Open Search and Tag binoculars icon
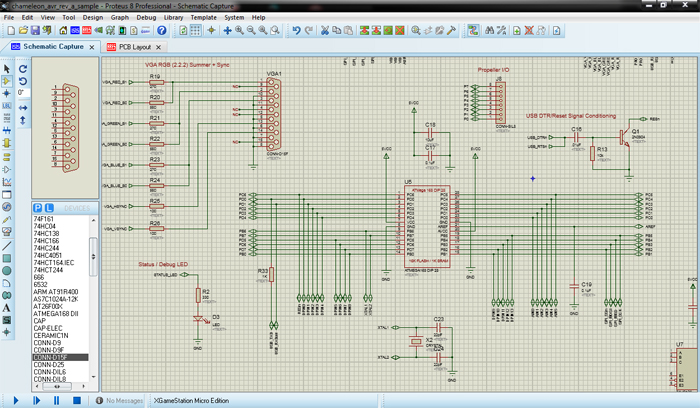The image size is (700, 408). point(489,30)
